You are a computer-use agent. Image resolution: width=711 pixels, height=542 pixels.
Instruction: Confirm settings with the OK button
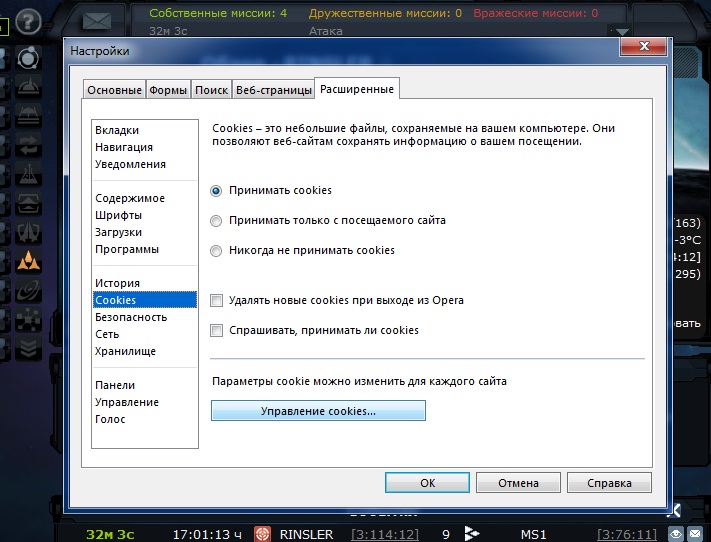tap(427, 483)
